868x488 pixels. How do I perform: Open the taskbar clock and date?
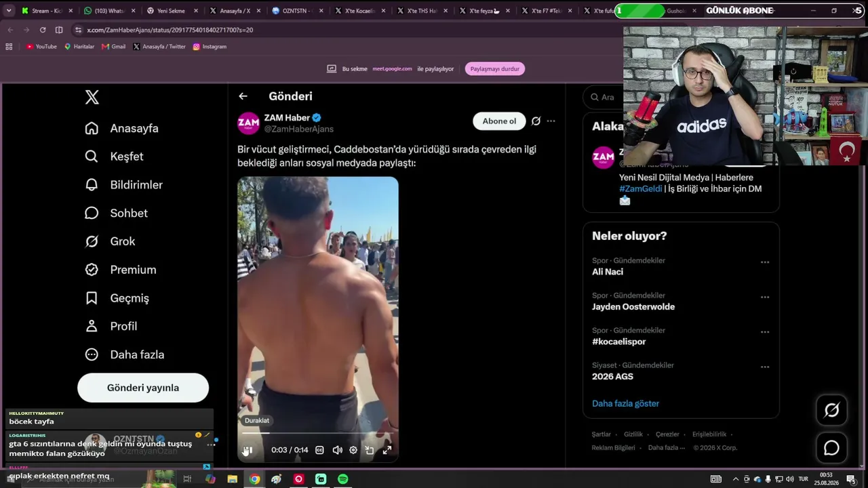pyautogui.click(x=826, y=479)
